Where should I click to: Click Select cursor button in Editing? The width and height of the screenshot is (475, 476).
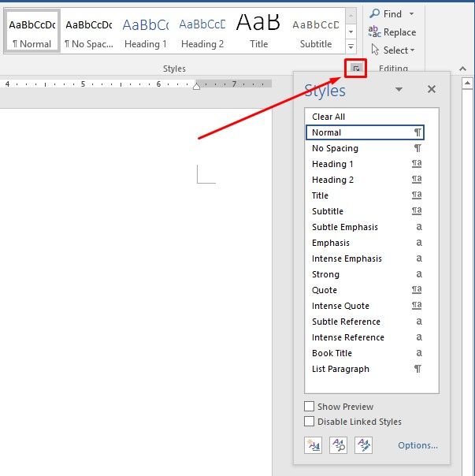[x=393, y=50]
